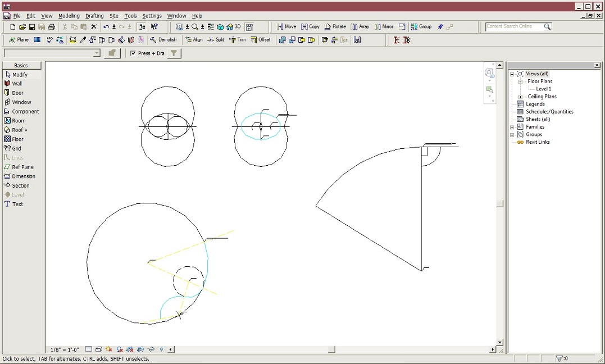Toggle the selection filter funnel button
The image size is (605, 364).
tap(174, 53)
